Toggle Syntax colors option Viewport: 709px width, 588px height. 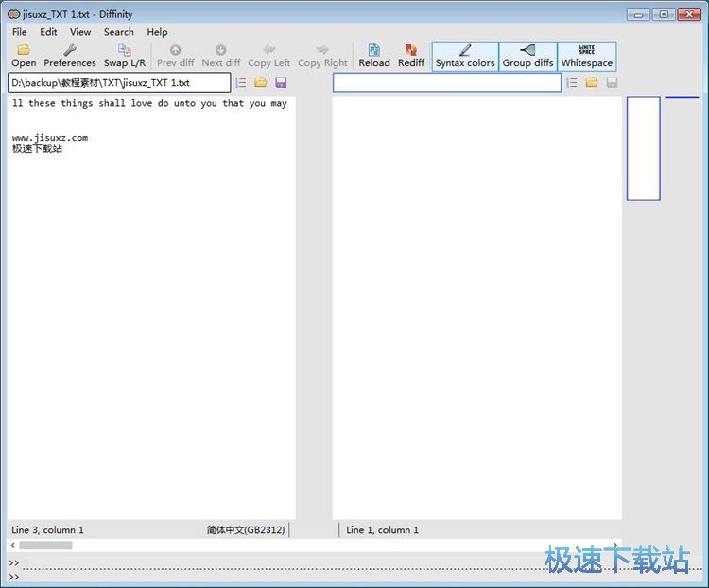pos(464,56)
